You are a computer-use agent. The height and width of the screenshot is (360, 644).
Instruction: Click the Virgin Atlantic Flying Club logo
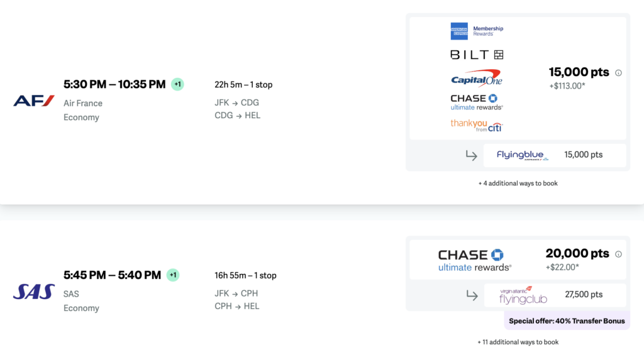coord(523,295)
